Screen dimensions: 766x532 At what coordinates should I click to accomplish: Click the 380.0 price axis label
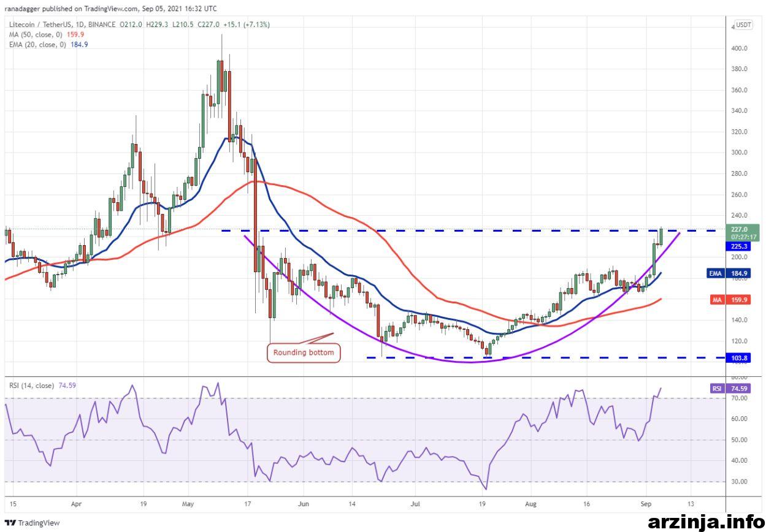pyautogui.click(x=739, y=69)
